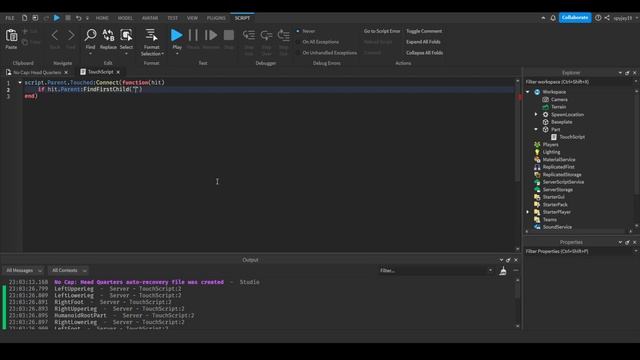The height and width of the screenshot is (360, 640).
Task: Click the Paste clipboard icon
Action: click(11, 36)
